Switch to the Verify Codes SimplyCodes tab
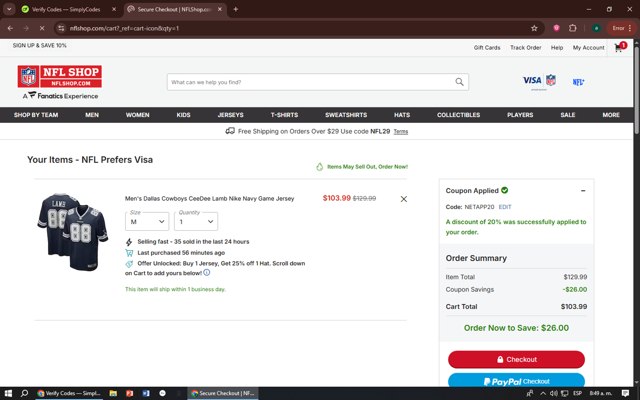Viewport: 640px width, 400px height. point(65,9)
